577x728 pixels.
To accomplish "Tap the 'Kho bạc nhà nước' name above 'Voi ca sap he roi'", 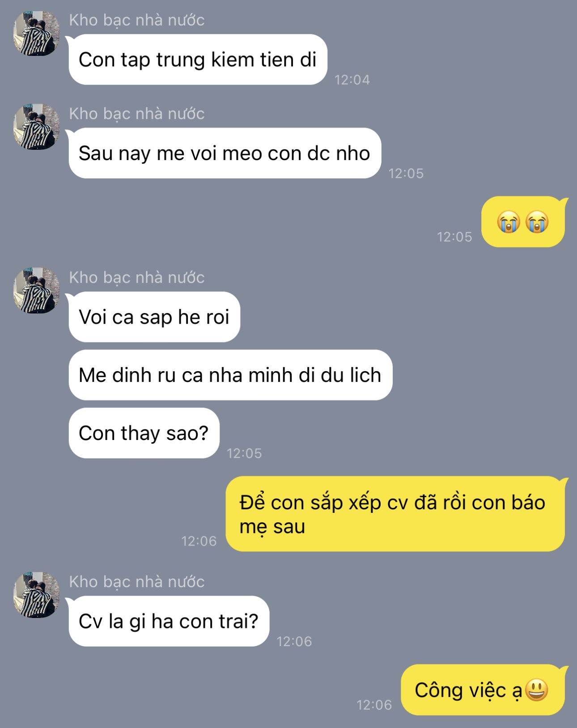I will click(x=137, y=278).
